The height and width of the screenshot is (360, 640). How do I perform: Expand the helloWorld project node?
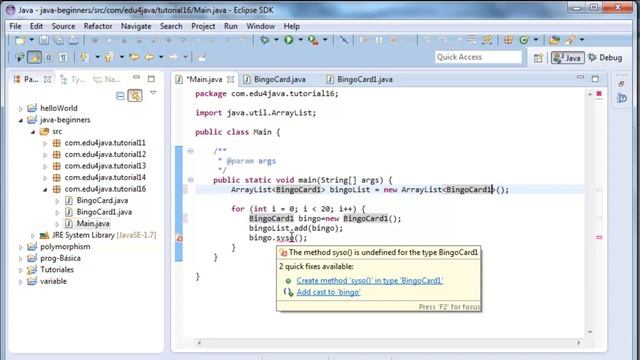tap(21, 109)
